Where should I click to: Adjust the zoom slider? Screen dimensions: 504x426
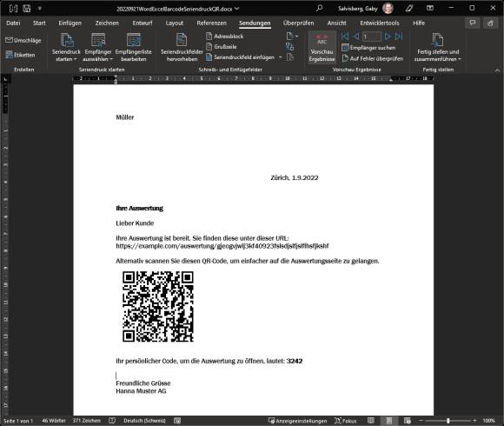tap(448, 421)
